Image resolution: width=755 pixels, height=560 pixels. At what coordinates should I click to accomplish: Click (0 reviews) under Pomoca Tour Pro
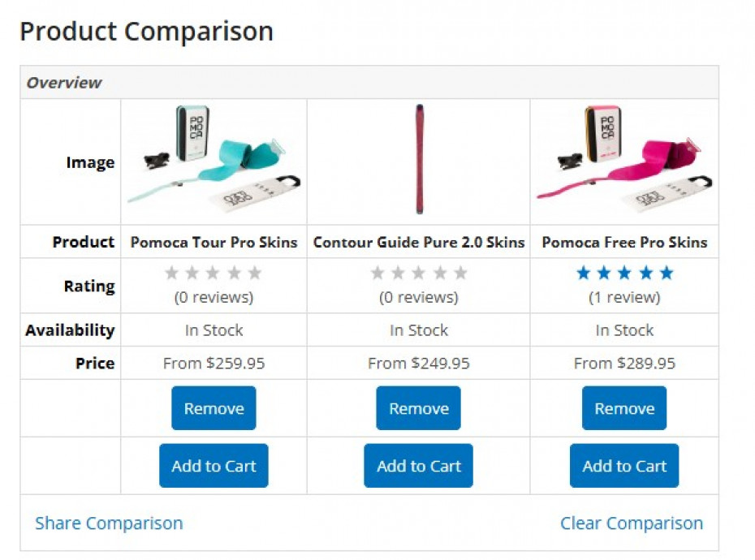214,298
